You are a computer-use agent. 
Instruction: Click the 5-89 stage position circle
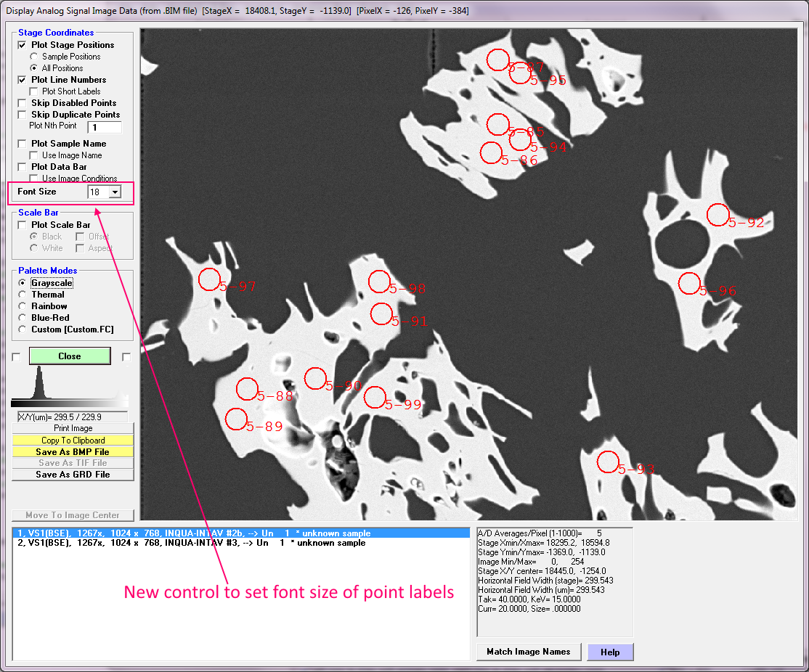[x=236, y=419]
